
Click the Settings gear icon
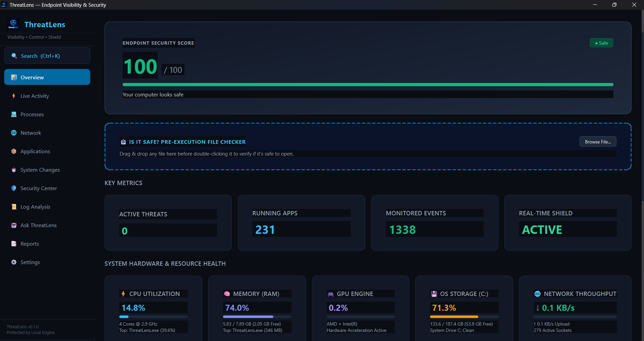[x=14, y=262]
